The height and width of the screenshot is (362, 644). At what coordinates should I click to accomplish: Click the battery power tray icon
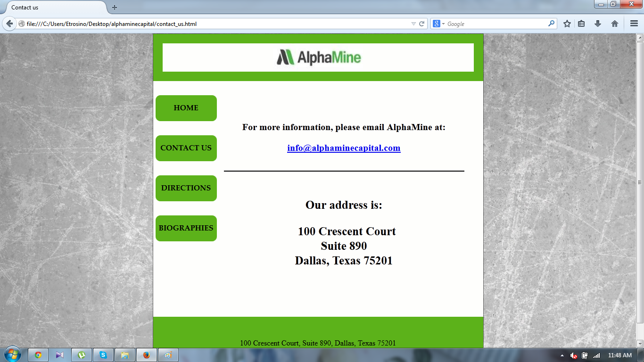point(585,355)
